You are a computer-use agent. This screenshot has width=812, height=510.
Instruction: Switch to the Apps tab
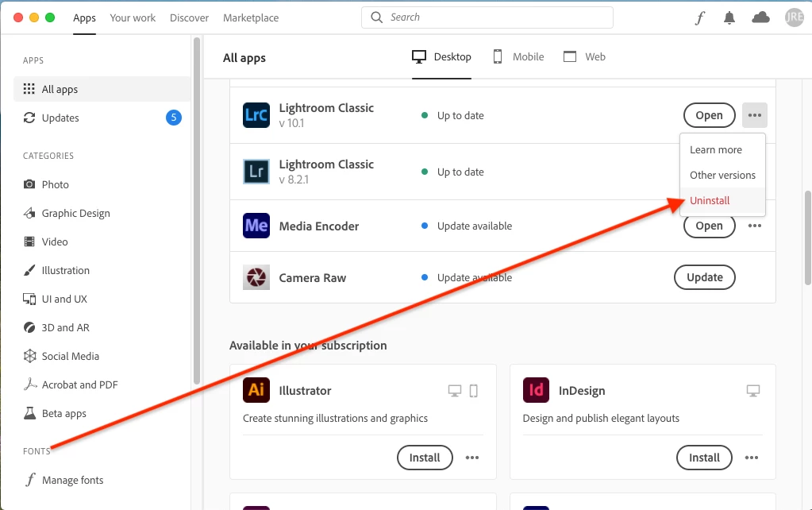coord(84,18)
